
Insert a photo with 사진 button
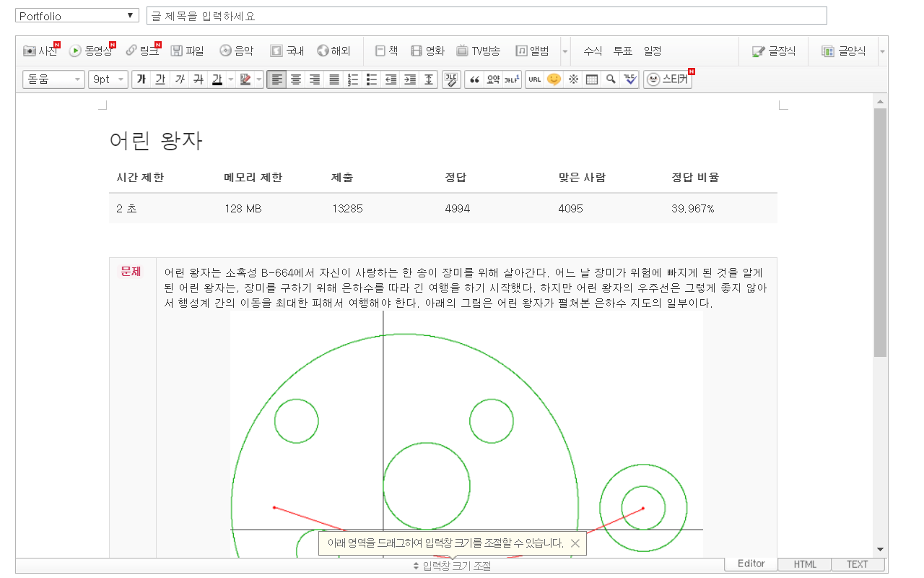click(40, 51)
